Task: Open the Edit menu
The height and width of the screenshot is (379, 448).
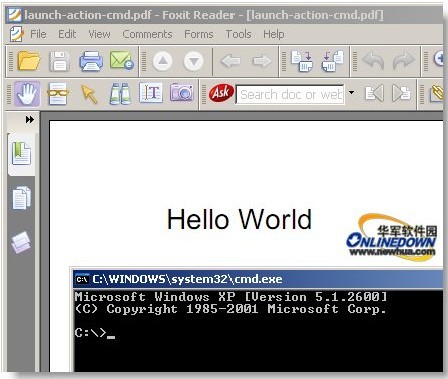Action: point(67,34)
